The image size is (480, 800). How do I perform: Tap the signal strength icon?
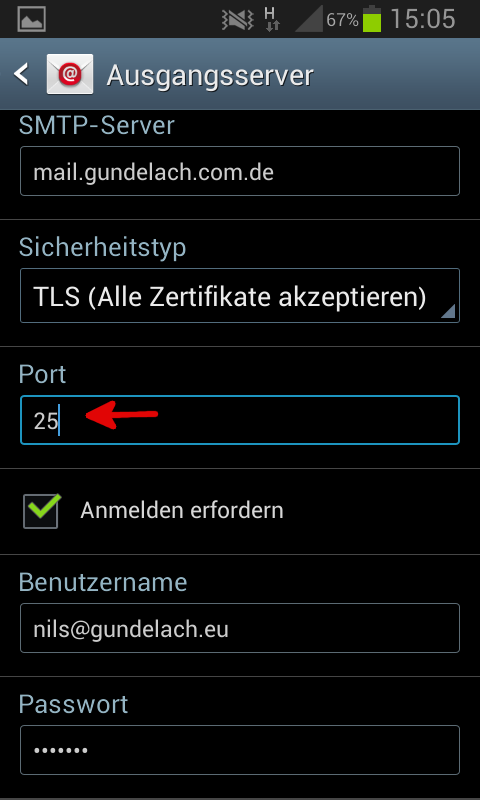(x=309, y=20)
